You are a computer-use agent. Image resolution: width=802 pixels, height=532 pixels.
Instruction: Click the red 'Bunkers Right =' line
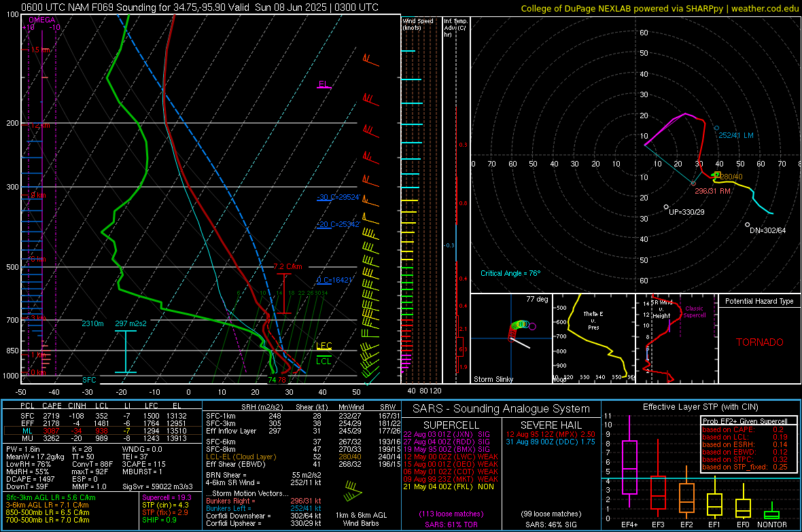264,501
